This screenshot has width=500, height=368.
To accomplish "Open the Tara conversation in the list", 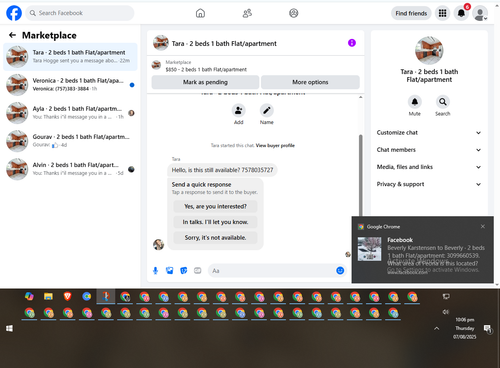I will 70,57.
